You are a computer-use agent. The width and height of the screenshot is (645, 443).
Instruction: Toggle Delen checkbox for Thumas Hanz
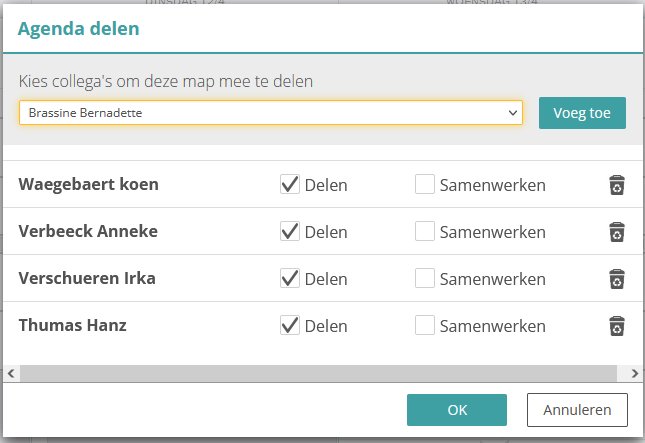point(290,325)
